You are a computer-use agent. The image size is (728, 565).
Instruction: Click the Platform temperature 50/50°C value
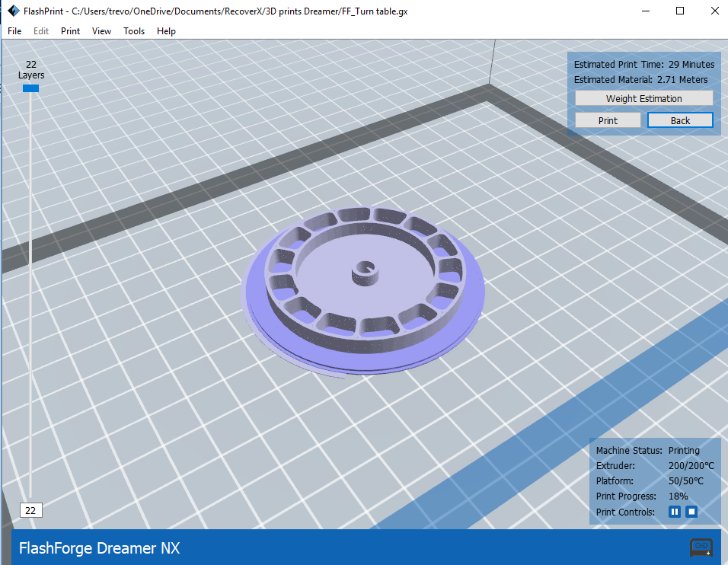686,481
